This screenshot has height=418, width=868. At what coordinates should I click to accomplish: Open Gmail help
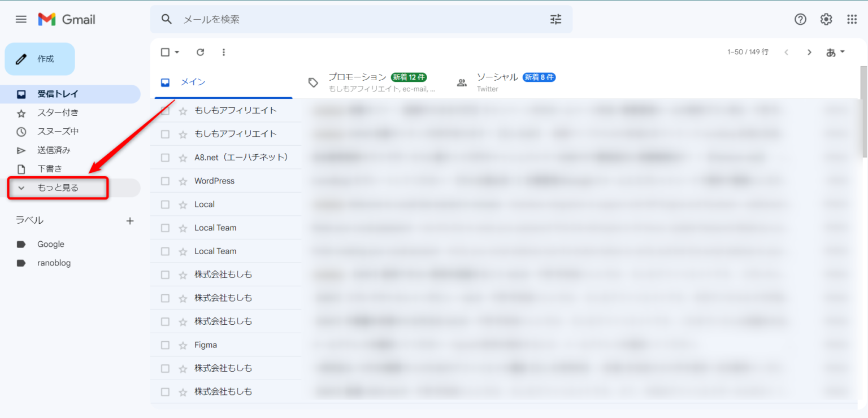pos(800,19)
